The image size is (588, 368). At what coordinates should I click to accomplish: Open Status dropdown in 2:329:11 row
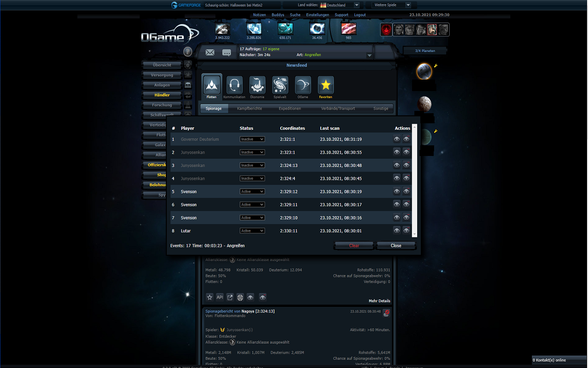[252, 204]
